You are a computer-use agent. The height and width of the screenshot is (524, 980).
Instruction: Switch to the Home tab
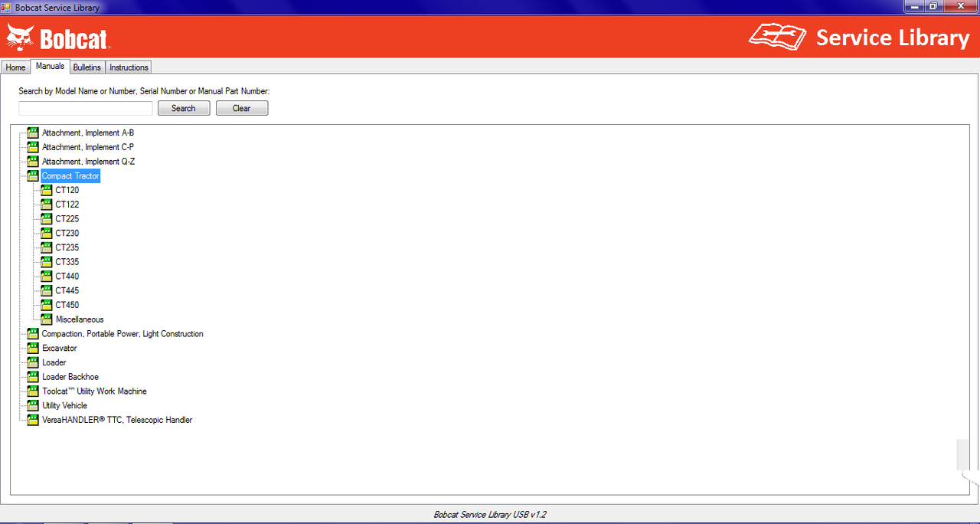15,67
